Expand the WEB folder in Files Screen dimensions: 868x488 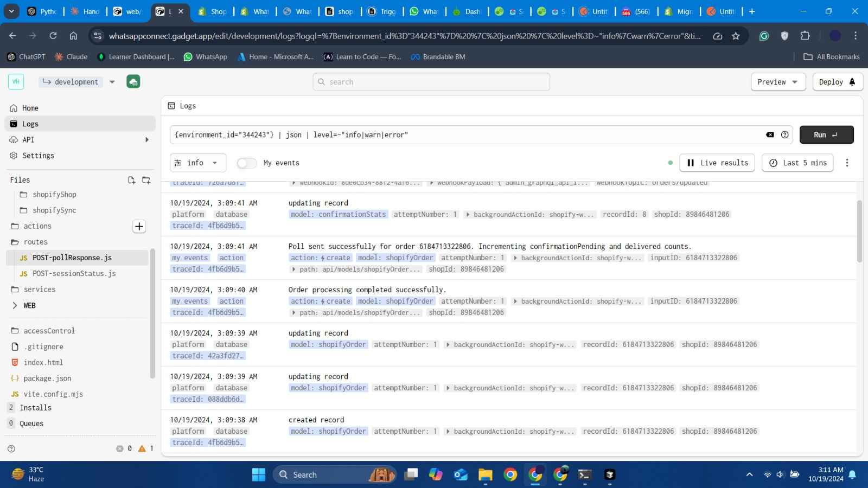click(15, 306)
